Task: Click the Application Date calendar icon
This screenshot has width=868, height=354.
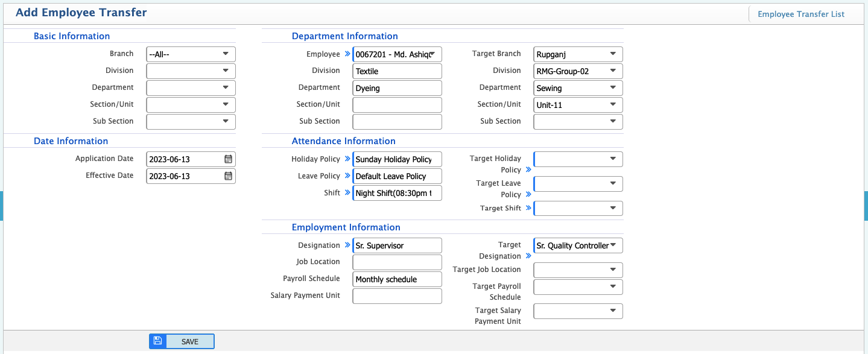Action: tap(228, 159)
